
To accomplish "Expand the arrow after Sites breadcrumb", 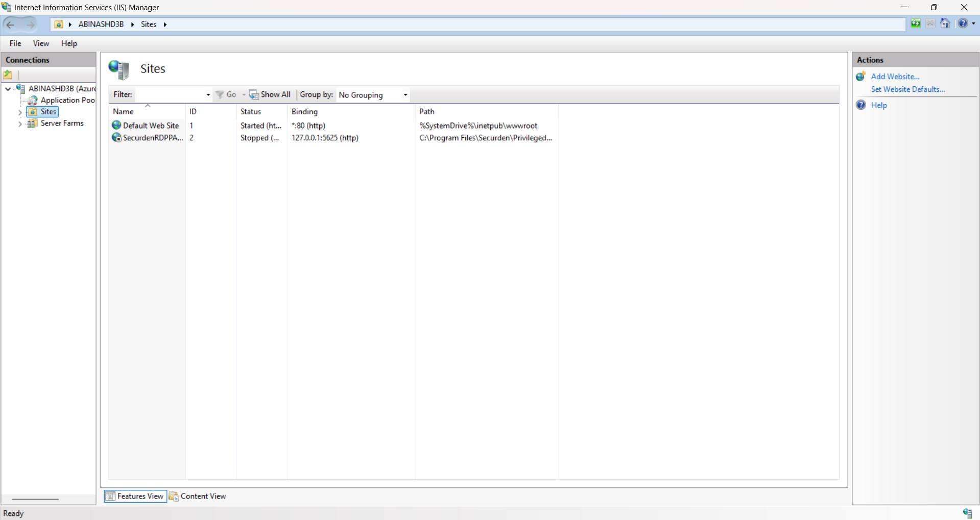I will 165,24.
